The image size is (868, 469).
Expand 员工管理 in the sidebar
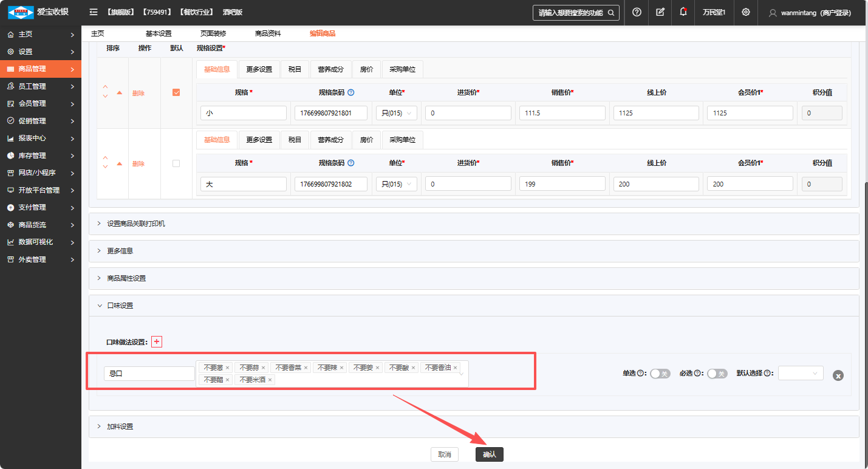coord(41,86)
